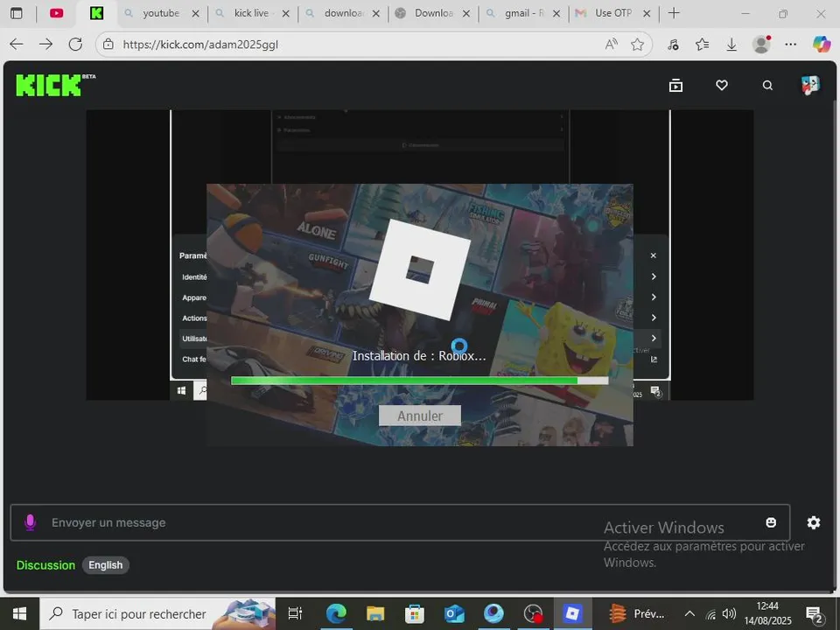The height and width of the screenshot is (630, 840).
Task: Go to the Kick home logo
Action: coord(49,86)
